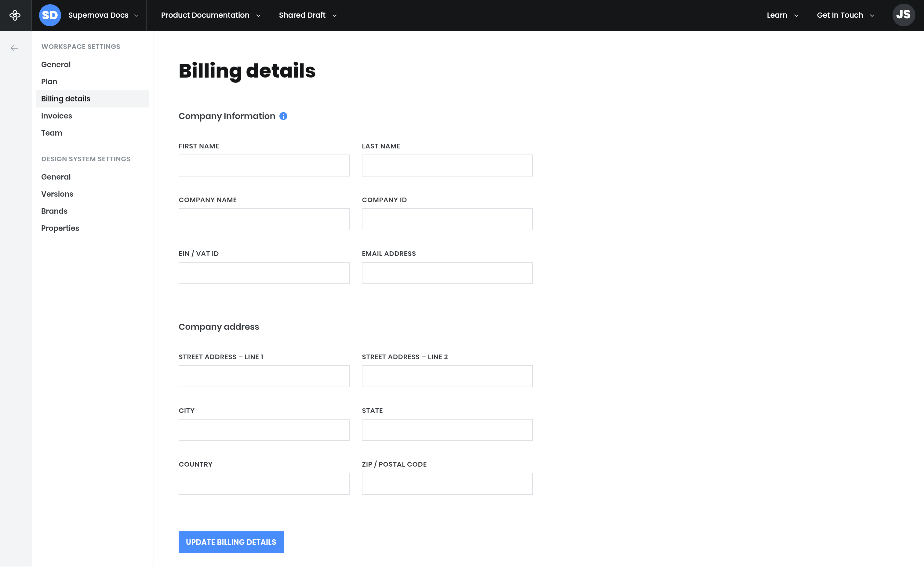Click the Update Billing Details button
Viewport: 924px width, 568px height.
[231, 542]
